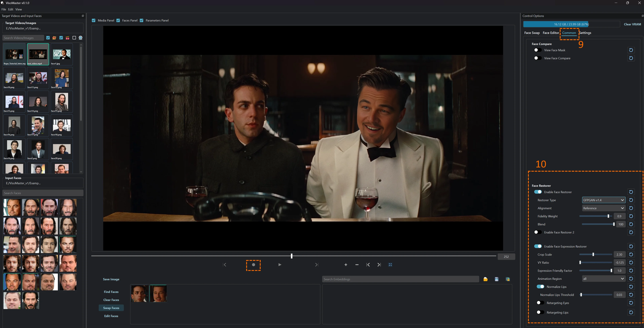Turn on View Face Mask toggle
This screenshot has width=644, height=328.
(x=538, y=50)
